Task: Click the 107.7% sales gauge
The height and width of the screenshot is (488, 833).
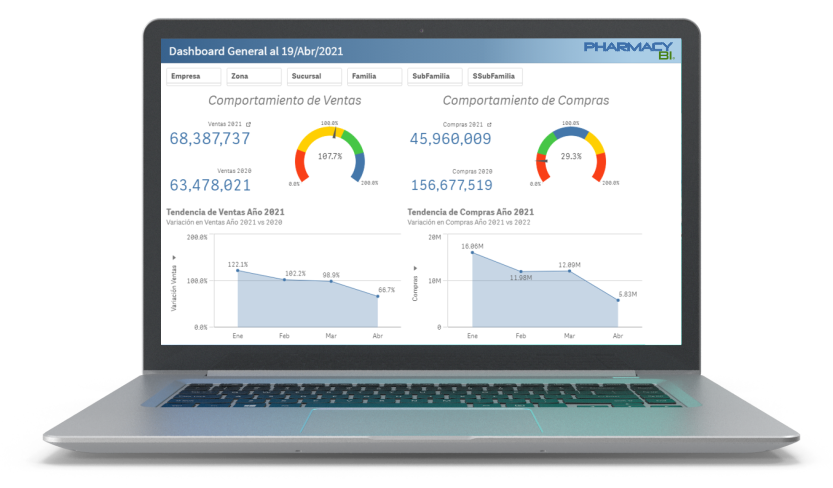Action: pos(330,155)
